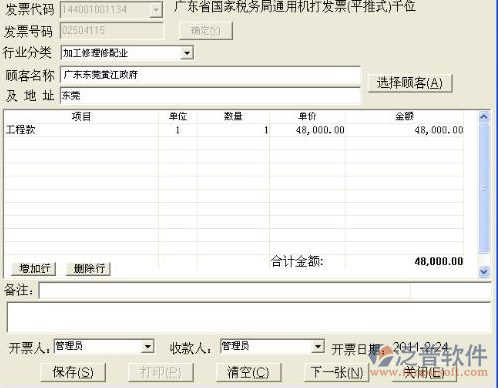Click the table scrollbar down arrow
Viewport: 498px width, 388px height.
[x=484, y=272]
